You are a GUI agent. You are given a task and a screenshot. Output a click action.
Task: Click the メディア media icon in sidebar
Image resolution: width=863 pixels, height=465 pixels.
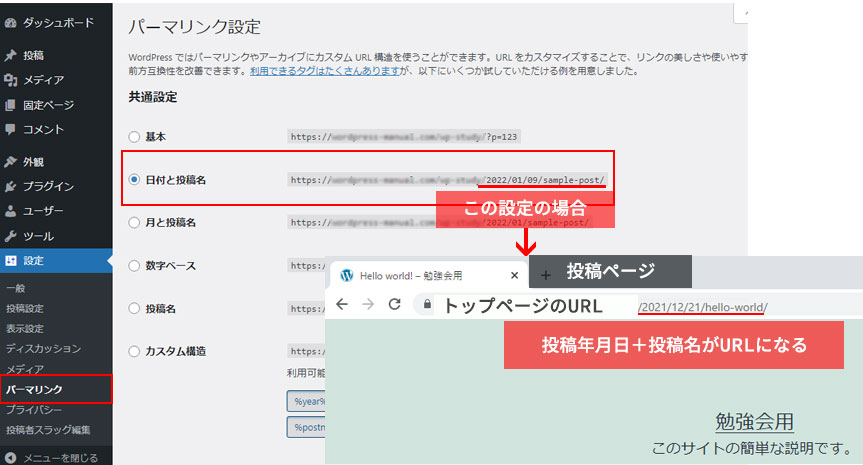click(x=10, y=80)
